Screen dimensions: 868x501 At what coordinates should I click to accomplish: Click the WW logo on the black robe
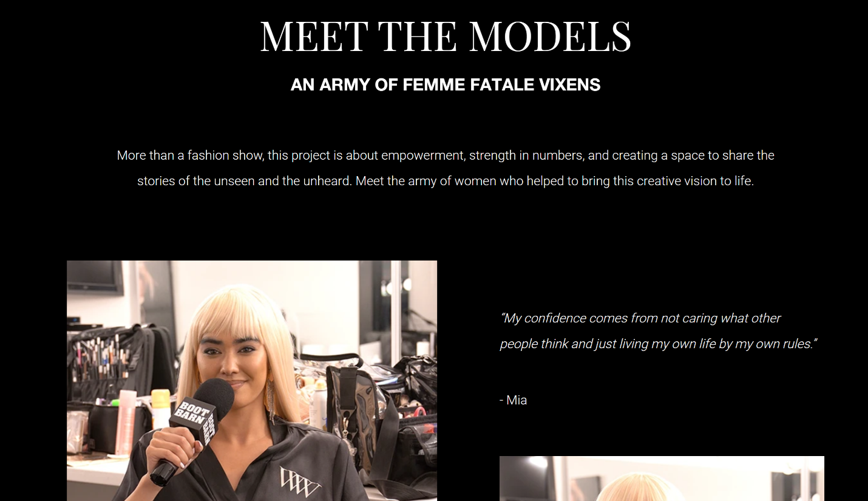300,481
